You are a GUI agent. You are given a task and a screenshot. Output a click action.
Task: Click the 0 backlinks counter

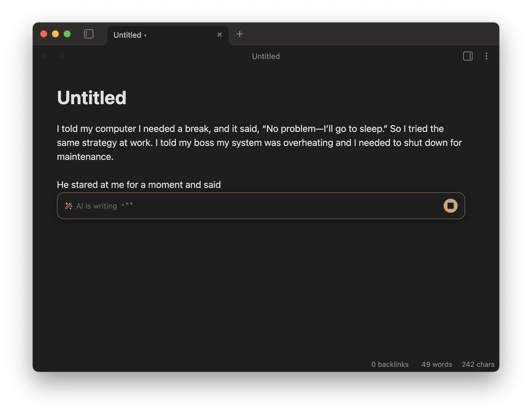390,365
